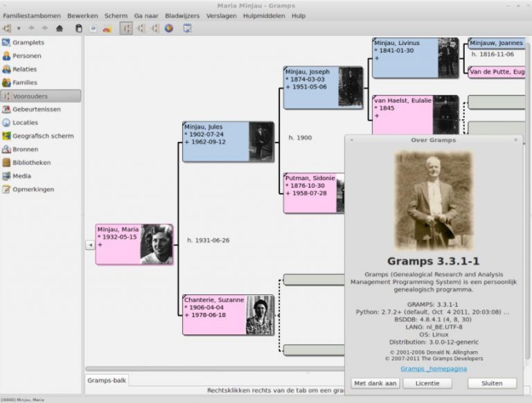
Task: Open the Bewerken menu
Action: pyautogui.click(x=82, y=16)
